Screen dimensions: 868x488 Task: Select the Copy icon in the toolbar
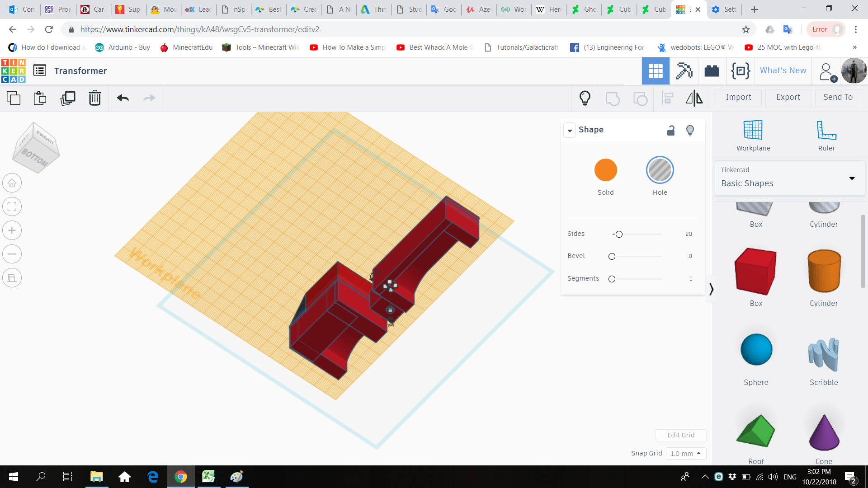(14, 98)
